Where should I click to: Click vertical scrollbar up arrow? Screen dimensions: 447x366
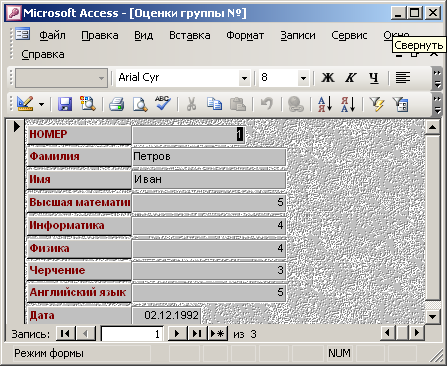click(433, 127)
